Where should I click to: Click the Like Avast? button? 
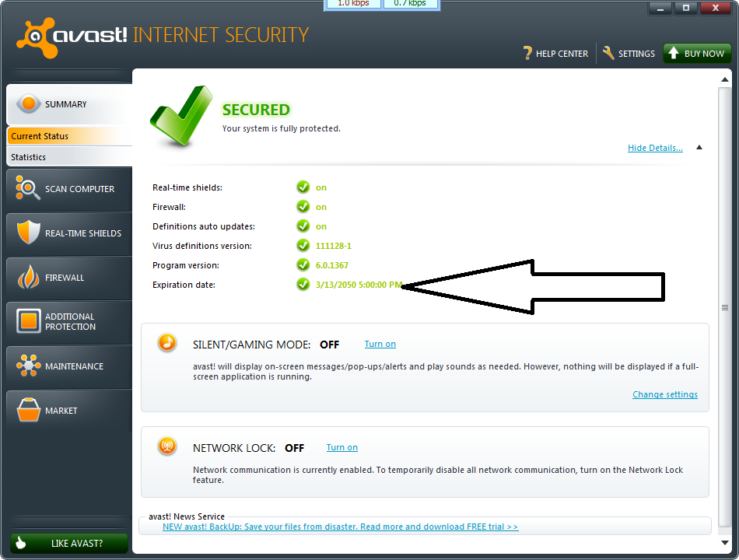[x=69, y=543]
